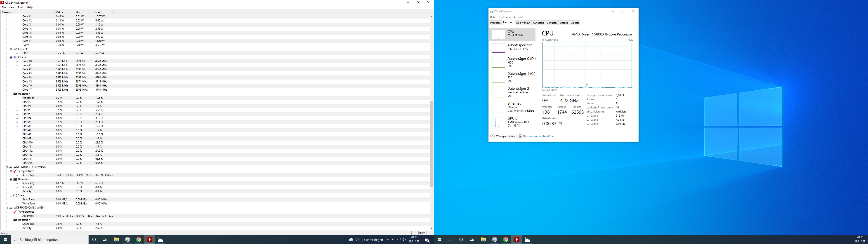
Task: Switch to the Prozesse tab
Action: pos(495,23)
